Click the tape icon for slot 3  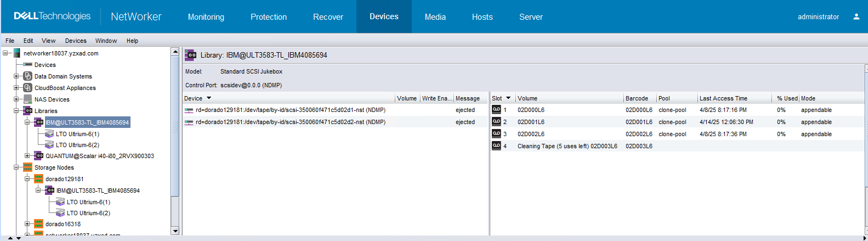[496, 134]
